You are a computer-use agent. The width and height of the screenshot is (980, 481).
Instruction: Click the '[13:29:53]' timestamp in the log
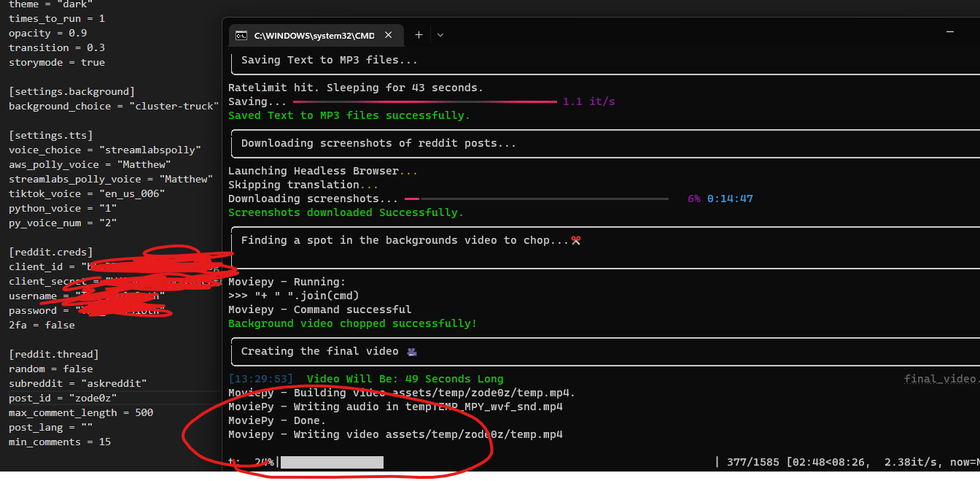coord(260,378)
